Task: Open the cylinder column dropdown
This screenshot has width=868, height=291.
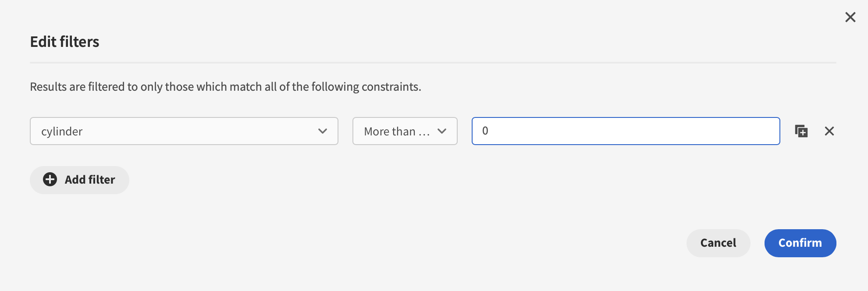Action: pos(184,131)
